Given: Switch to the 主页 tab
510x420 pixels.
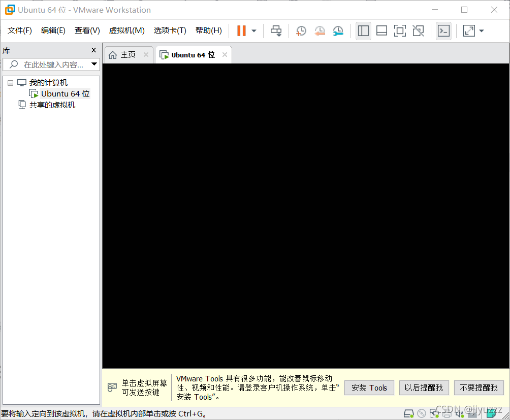Looking at the screenshot, I should coord(128,54).
